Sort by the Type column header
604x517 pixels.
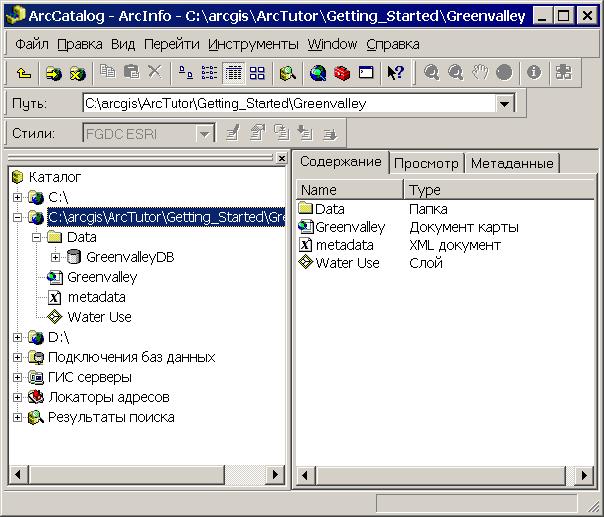[x=500, y=190]
